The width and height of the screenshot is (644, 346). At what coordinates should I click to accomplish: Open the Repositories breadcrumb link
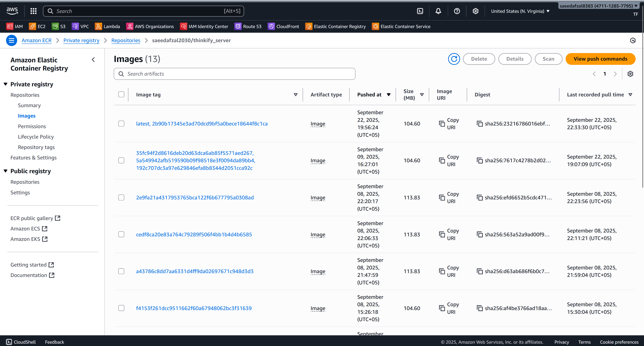pos(126,40)
